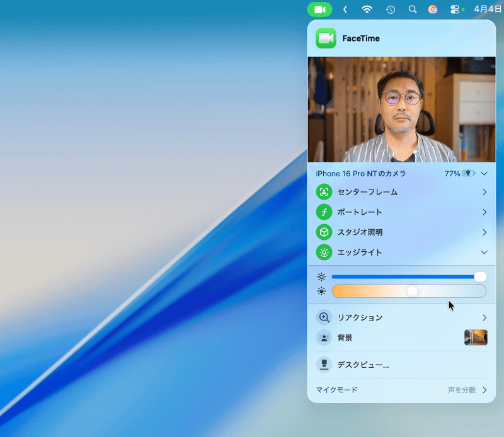The width and height of the screenshot is (504, 437).
Task: Expand the camera source chevron beside 77%
Action: [x=484, y=174]
